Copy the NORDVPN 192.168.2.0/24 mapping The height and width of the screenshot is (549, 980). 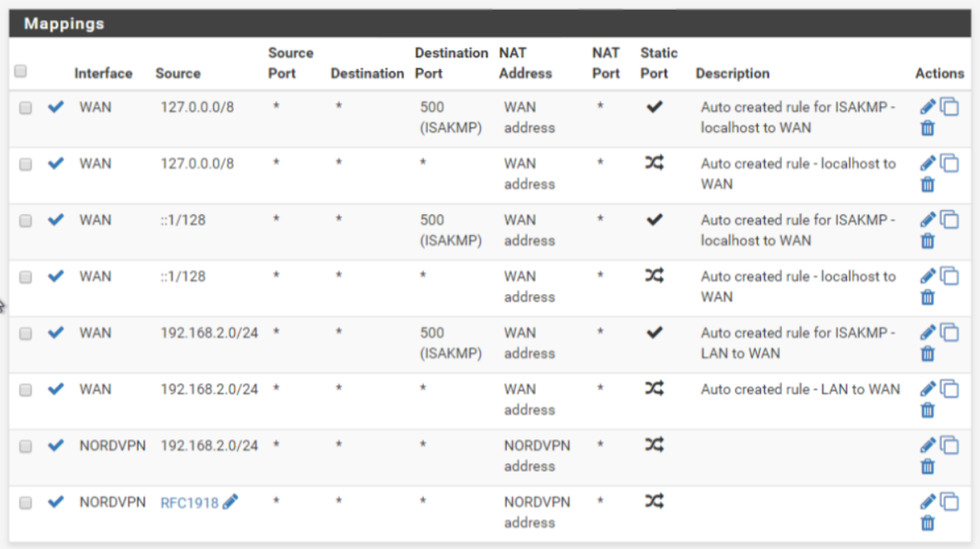[949, 446]
